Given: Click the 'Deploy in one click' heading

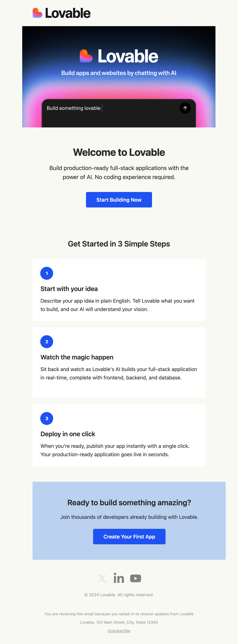Looking at the screenshot, I should pyautogui.click(x=68, y=434).
